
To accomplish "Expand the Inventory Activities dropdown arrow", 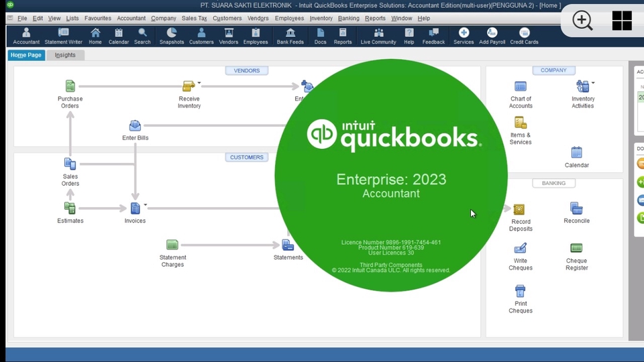I will 593,83.
